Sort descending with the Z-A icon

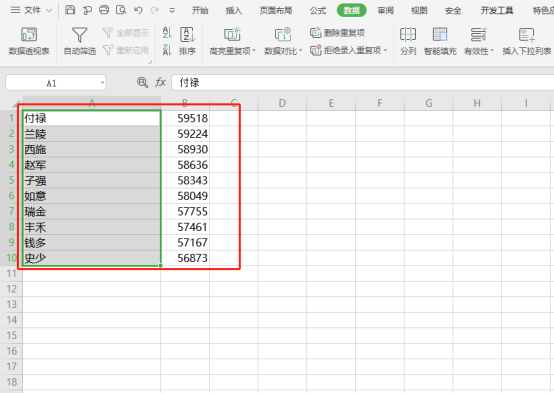point(167,50)
